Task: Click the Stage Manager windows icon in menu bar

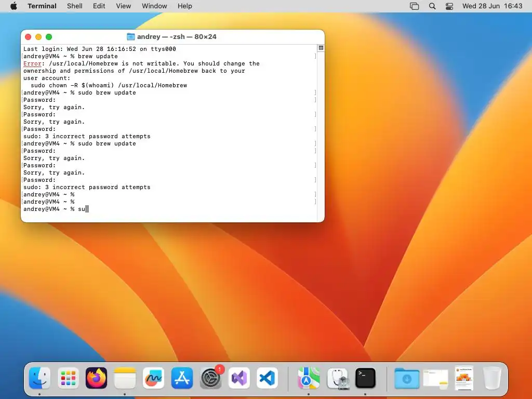Action: tap(414, 6)
